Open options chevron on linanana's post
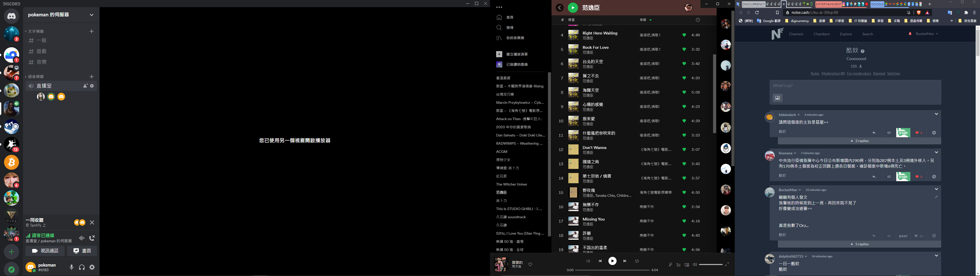980x276 pixels. coord(936,153)
